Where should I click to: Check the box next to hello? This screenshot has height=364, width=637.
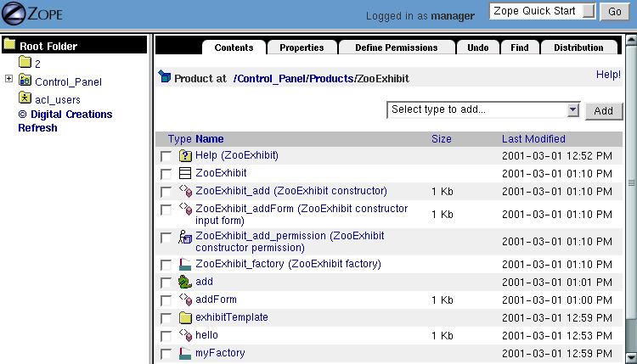pyautogui.click(x=166, y=336)
